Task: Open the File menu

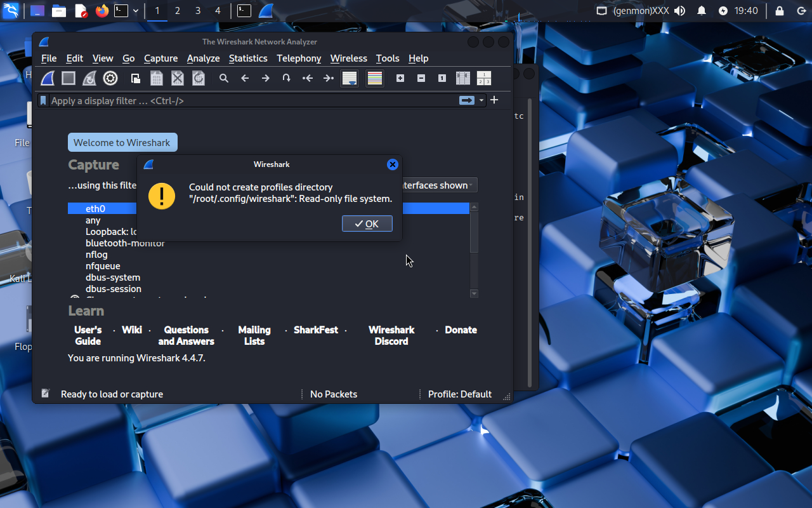Action: point(49,58)
